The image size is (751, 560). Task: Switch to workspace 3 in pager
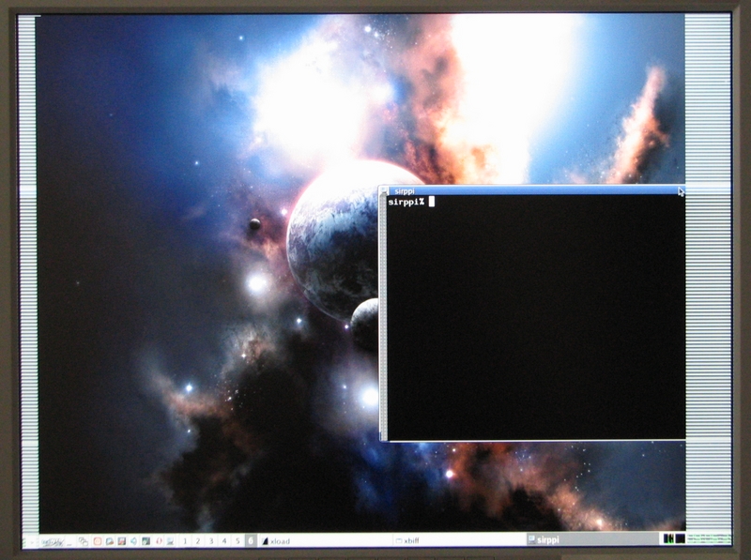[211, 541]
